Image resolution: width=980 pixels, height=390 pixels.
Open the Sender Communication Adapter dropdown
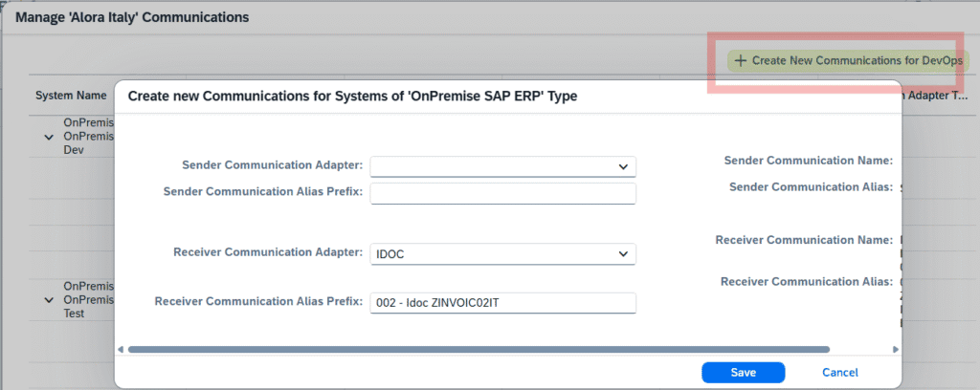(502, 166)
